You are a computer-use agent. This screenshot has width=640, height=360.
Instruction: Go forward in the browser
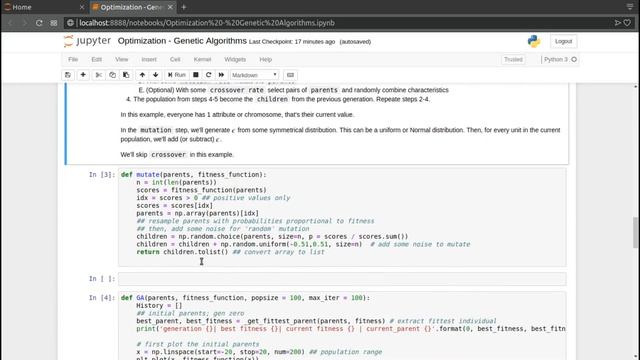coord(24,23)
